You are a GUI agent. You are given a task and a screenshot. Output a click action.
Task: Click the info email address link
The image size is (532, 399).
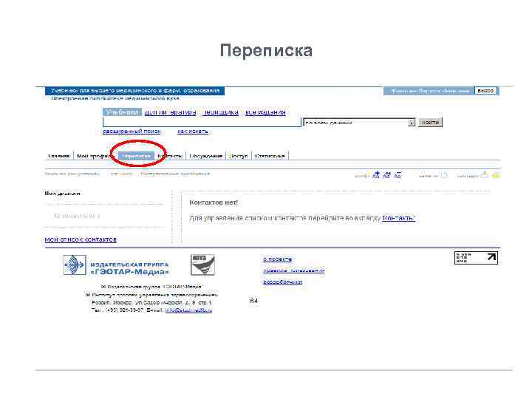point(188,310)
